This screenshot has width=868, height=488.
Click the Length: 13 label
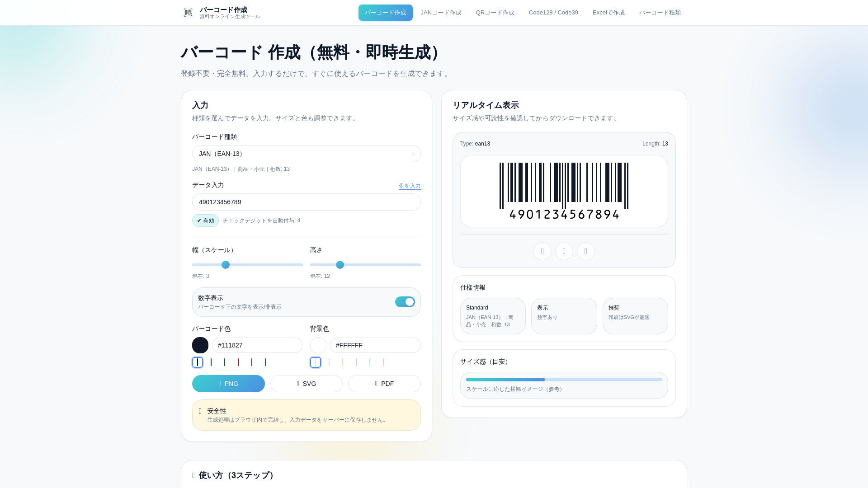(655, 144)
